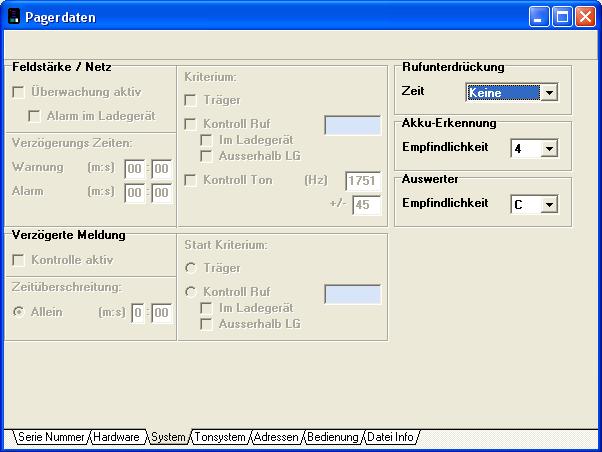The image size is (602, 452).
Task: Switch to the Serie Nummer tab
Action: 50,437
